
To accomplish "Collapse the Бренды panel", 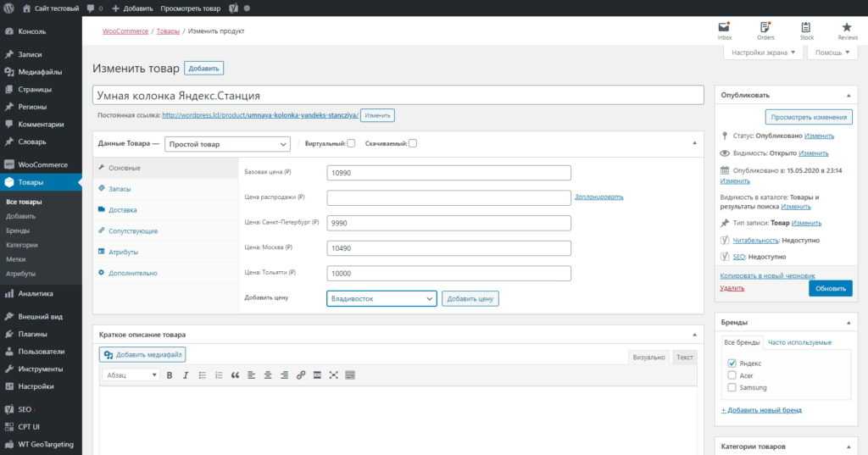I will 848,323.
